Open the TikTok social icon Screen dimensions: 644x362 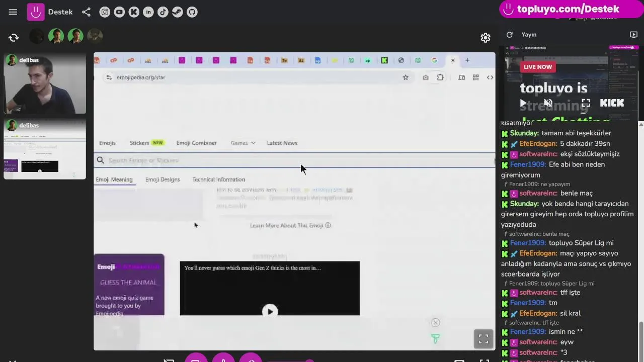163,12
